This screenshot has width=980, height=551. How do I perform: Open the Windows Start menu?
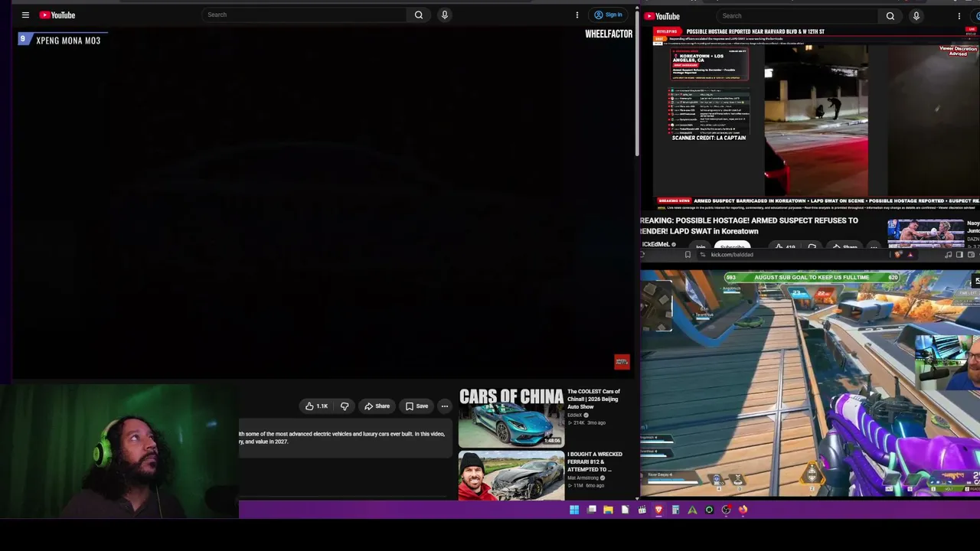pyautogui.click(x=574, y=510)
